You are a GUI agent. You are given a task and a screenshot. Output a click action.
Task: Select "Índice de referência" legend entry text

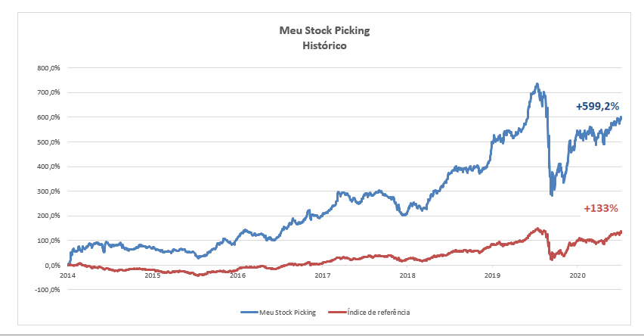coord(378,312)
